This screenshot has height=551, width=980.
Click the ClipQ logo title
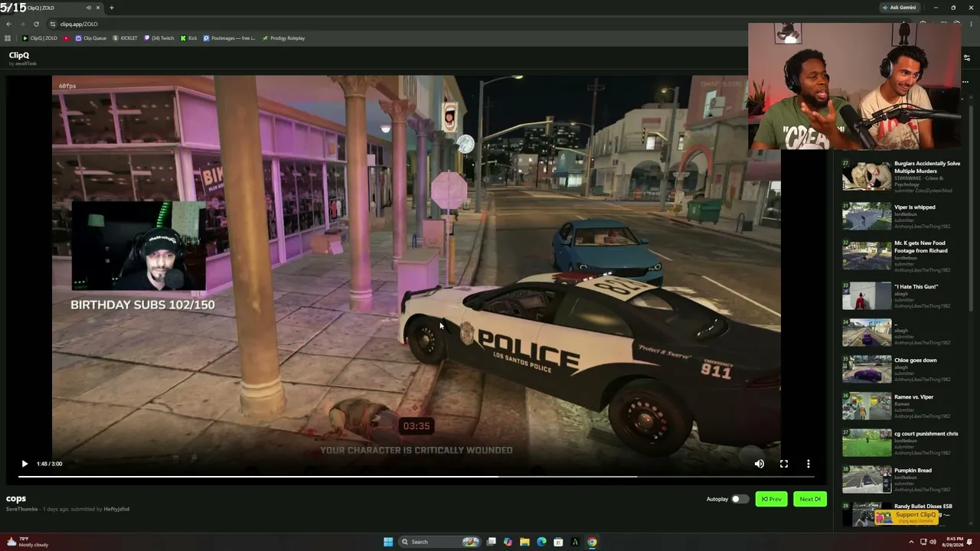(x=19, y=55)
